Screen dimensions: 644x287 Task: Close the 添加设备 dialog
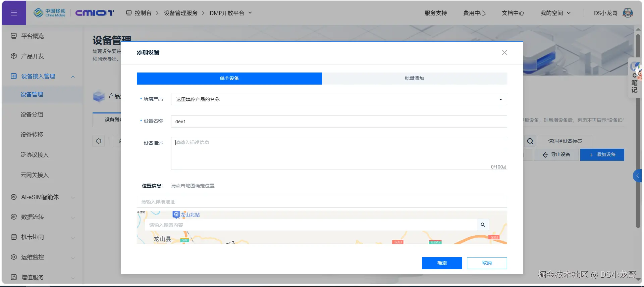pyautogui.click(x=504, y=52)
